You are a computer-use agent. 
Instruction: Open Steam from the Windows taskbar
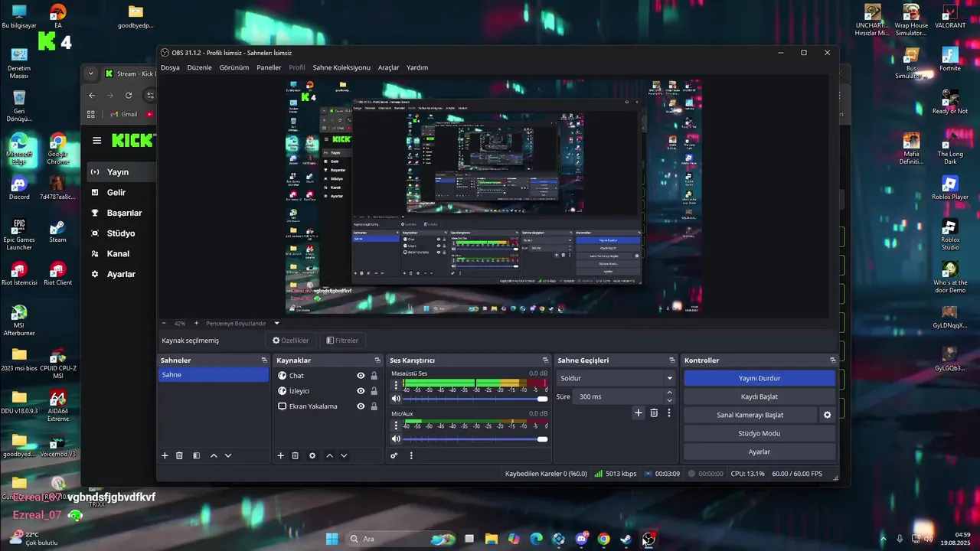point(626,539)
